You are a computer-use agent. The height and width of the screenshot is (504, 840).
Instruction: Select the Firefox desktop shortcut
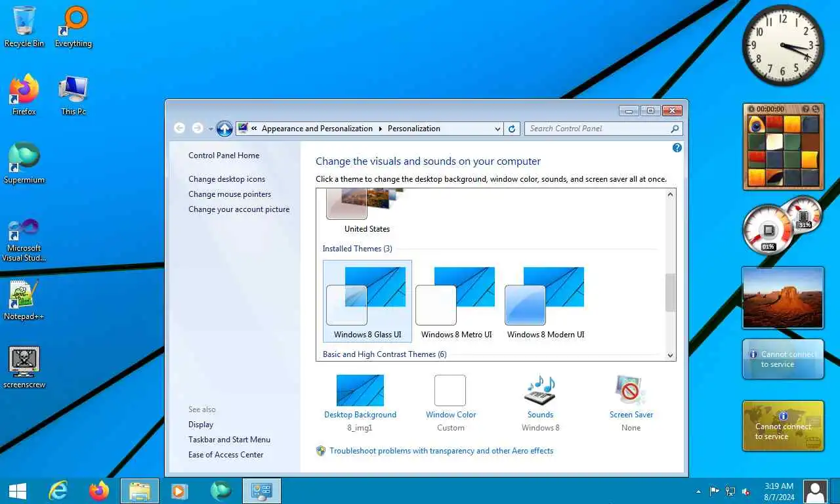[24, 95]
